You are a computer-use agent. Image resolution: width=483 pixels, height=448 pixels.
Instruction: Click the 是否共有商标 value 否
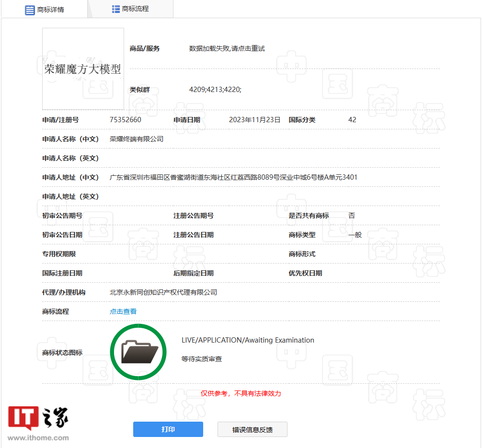[352, 216]
